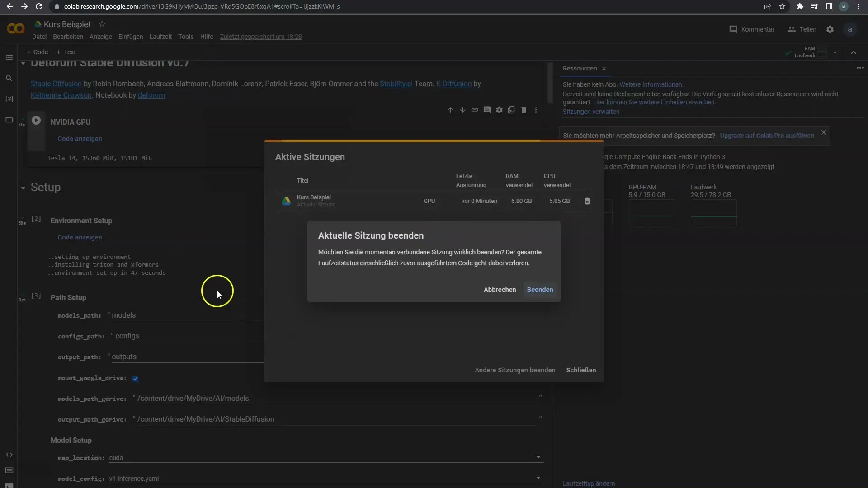This screenshot has height=488, width=868.
Task: Bookmark page with browser star icon
Action: pyautogui.click(x=782, y=6)
